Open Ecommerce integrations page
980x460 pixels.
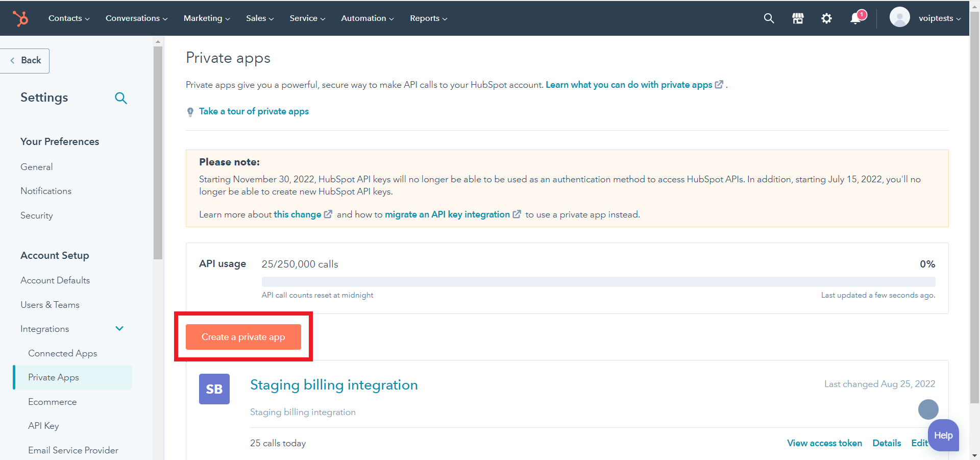pyautogui.click(x=53, y=402)
